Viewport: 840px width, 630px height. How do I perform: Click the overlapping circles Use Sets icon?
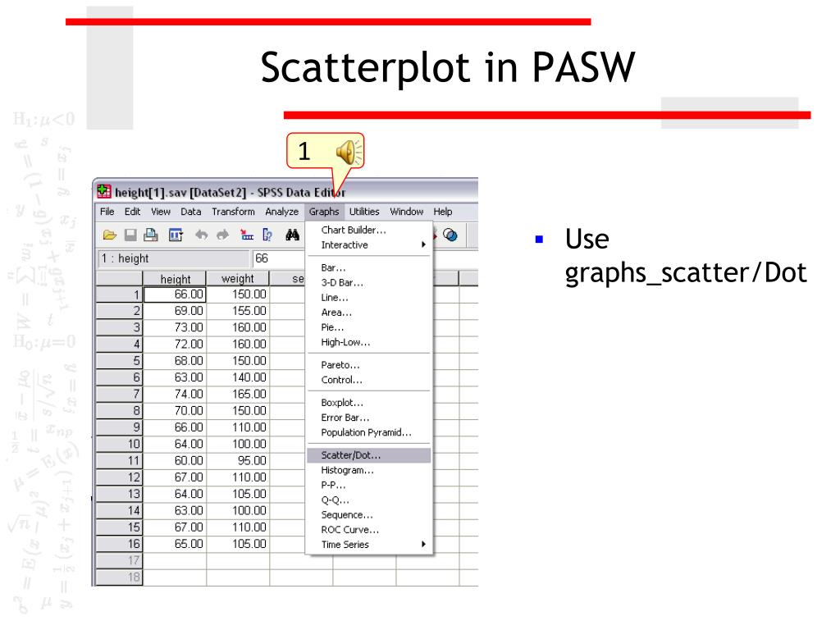coord(450,235)
